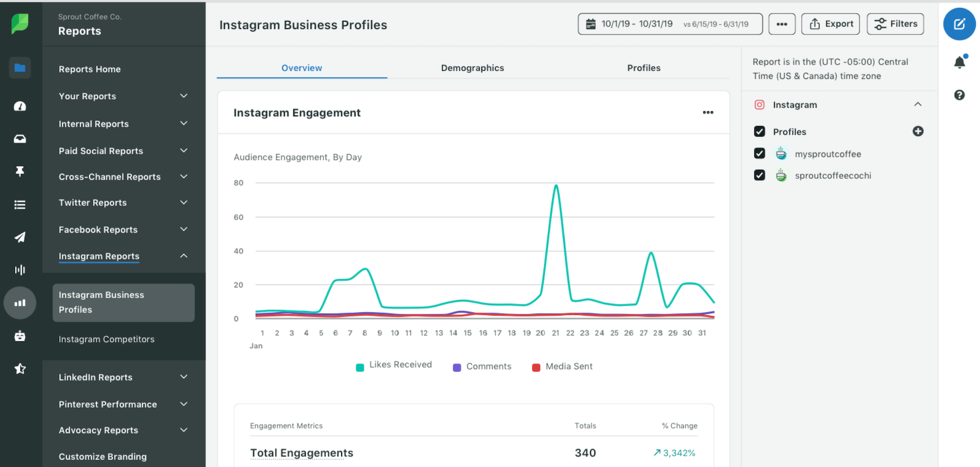Image resolution: width=980 pixels, height=467 pixels.
Task: Open the Filters button
Action: click(895, 24)
